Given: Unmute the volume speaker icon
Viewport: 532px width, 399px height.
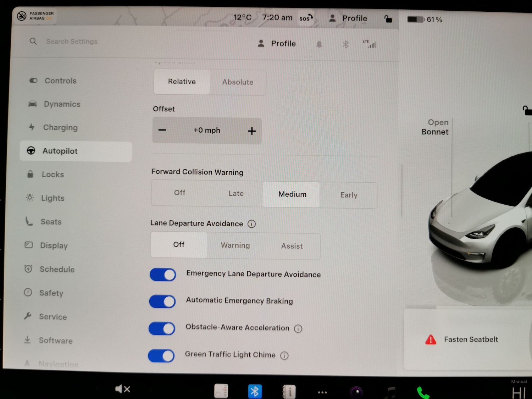Looking at the screenshot, I should click(123, 389).
